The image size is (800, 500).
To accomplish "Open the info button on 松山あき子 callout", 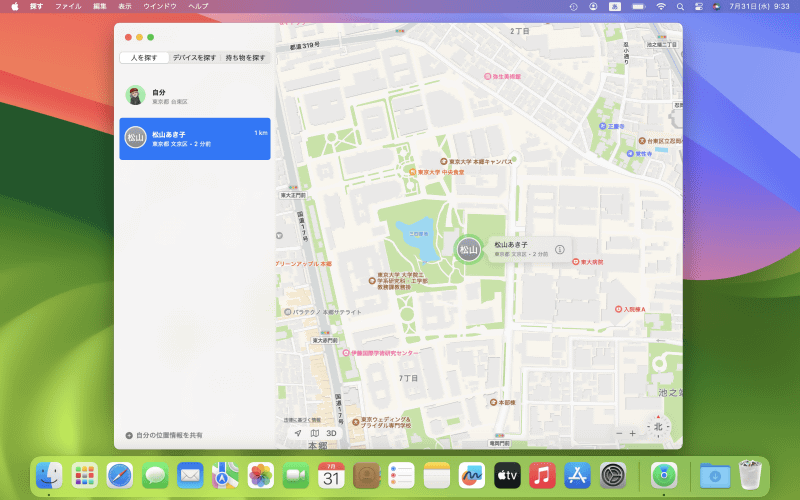I will tap(560, 249).
